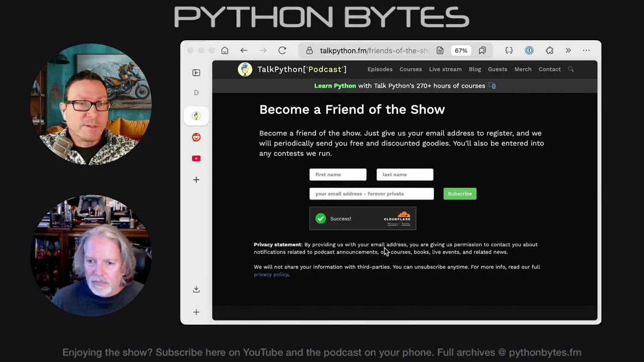
Task: Open the browser three-dot menu
Action: pos(586,50)
